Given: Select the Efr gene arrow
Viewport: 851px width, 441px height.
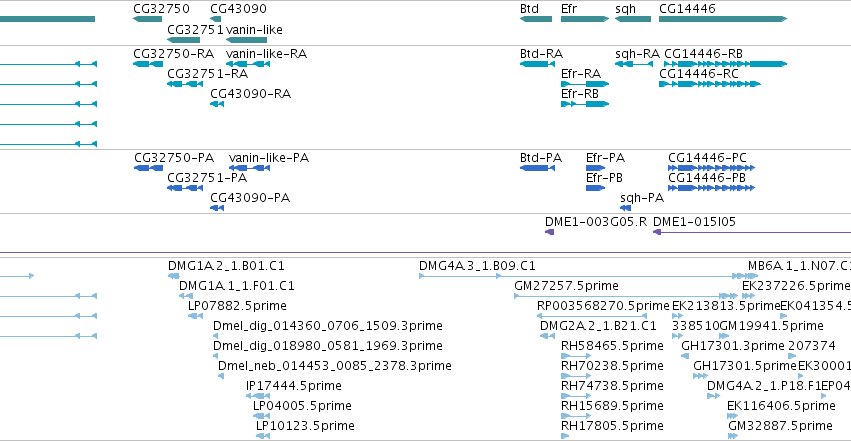Looking at the screenshot, I should 585,19.
